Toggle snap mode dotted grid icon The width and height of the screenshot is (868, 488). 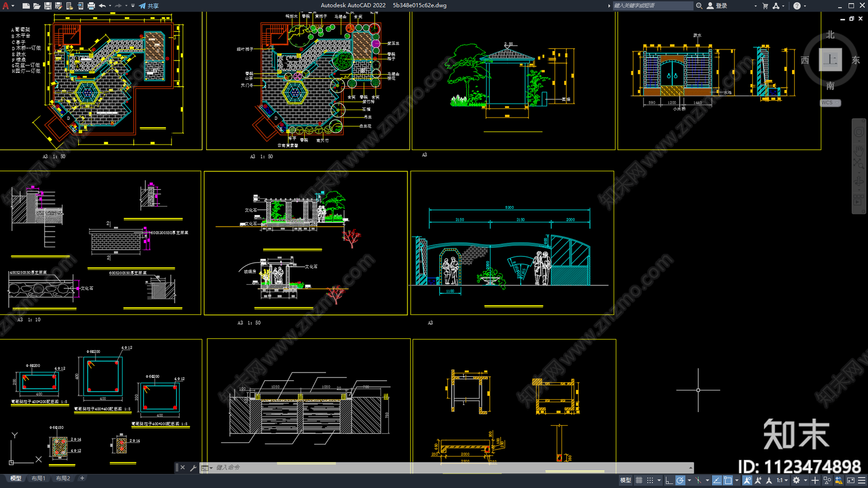coord(650,480)
